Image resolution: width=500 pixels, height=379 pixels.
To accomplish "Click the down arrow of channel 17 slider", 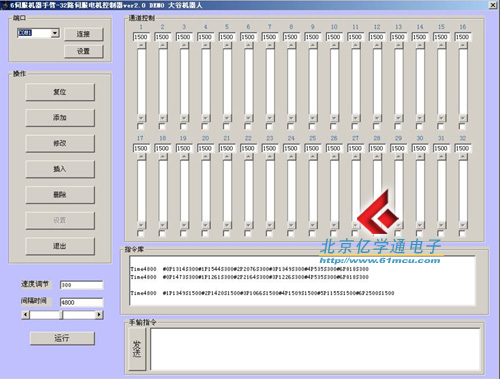I will (x=141, y=225).
